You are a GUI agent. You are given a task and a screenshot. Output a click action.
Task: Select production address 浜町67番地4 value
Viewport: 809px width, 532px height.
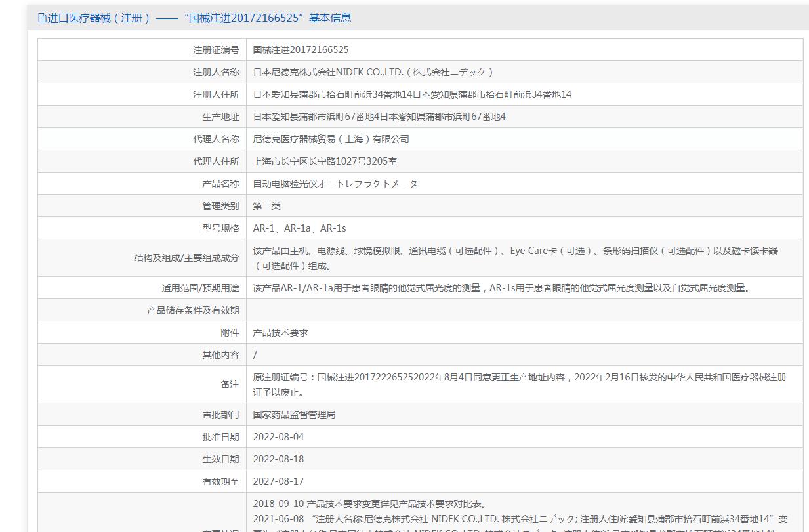379,117
